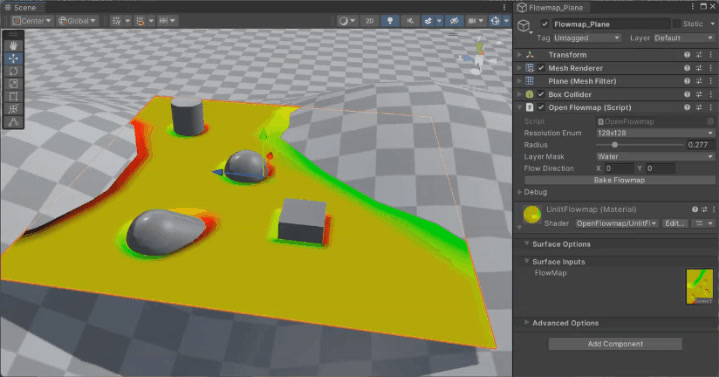Open help for Transform component
This screenshot has height=377, width=719.
pyautogui.click(x=687, y=55)
